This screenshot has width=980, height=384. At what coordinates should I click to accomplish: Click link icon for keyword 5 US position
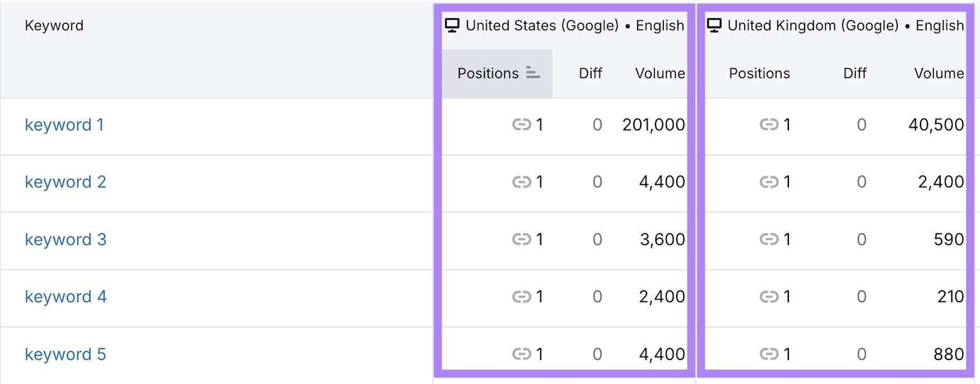tap(521, 354)
